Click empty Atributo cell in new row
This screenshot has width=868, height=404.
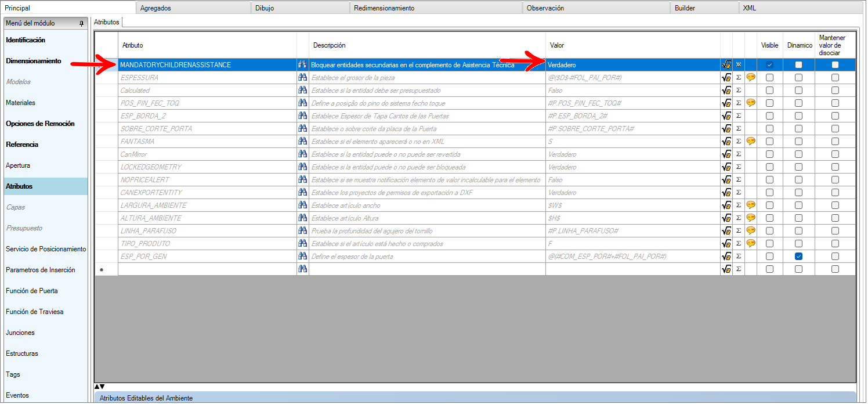[x=207, y=269]
